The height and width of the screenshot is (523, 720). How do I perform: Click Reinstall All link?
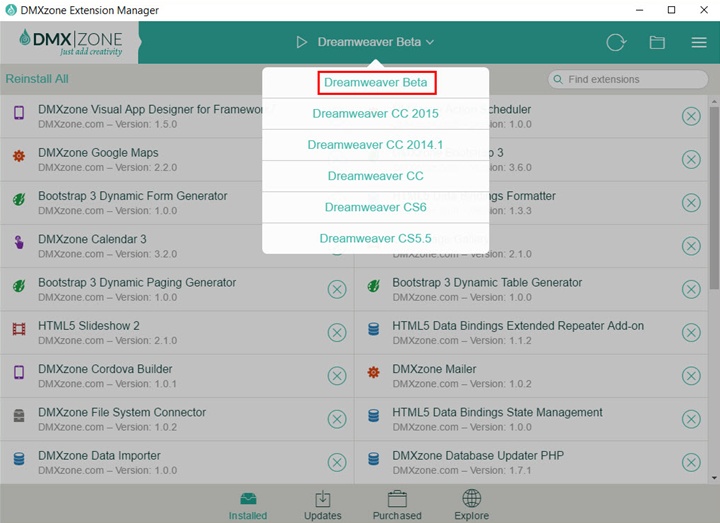(37, 79)
